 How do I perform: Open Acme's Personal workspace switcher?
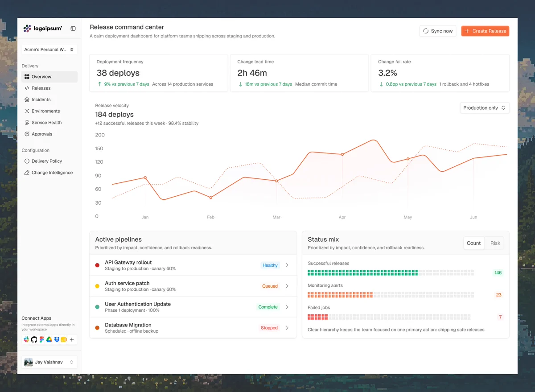point(49,50)
